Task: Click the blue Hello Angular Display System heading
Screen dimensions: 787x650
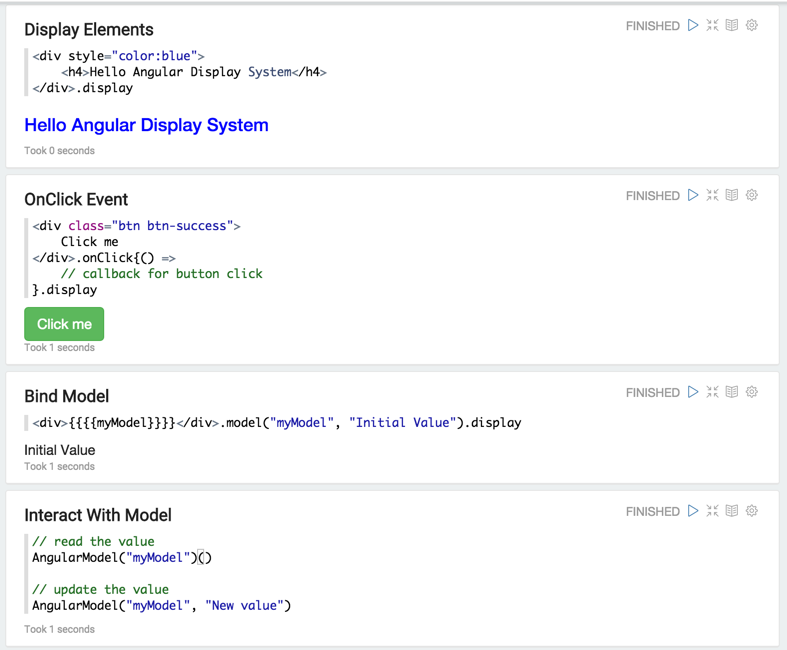Action: click(146, 125)
